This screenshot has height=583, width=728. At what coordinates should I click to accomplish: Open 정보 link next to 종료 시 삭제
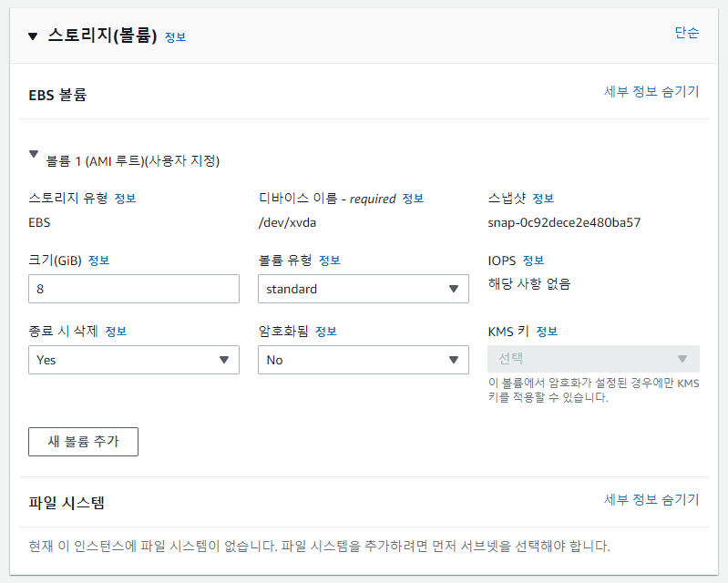pyautogui.click(x=116, y=332)
